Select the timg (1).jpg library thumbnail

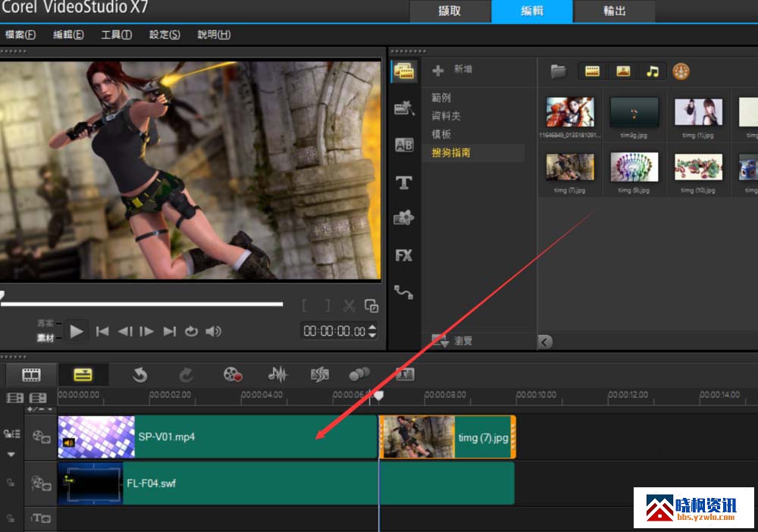click(699, 112)
